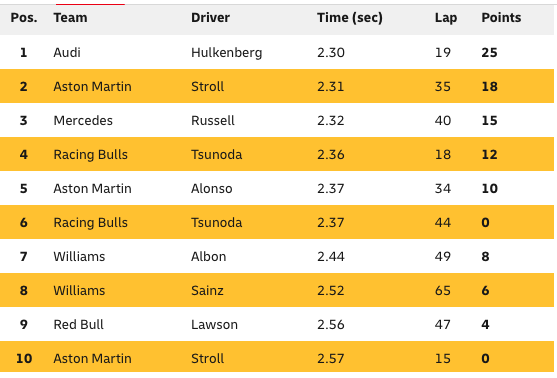Click the Albon driver name
Screen dimensions: 557x378
[209, 256]
